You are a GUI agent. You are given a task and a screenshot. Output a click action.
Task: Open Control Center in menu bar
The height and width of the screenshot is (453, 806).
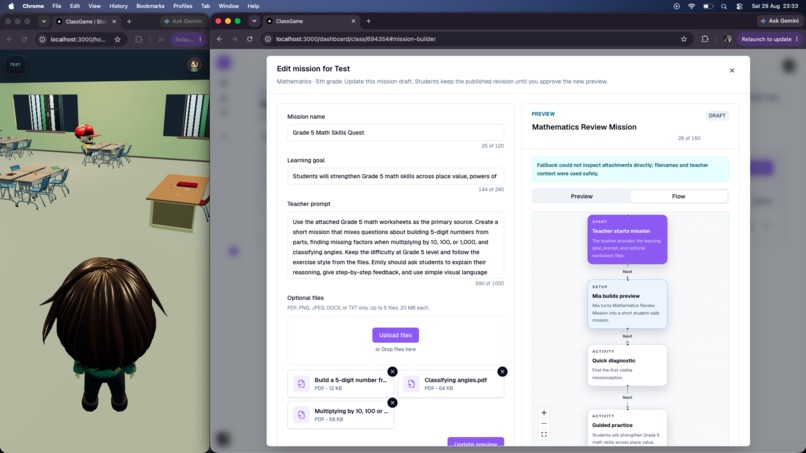739,6
